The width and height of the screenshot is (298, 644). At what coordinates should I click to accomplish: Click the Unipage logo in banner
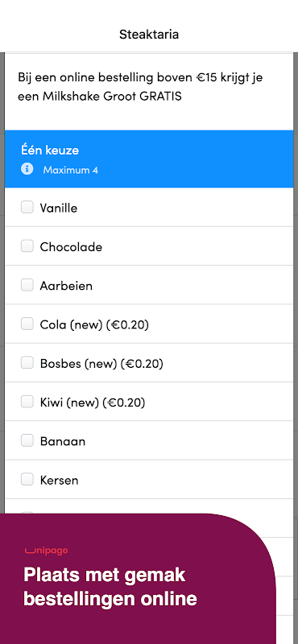pos(46,551)
